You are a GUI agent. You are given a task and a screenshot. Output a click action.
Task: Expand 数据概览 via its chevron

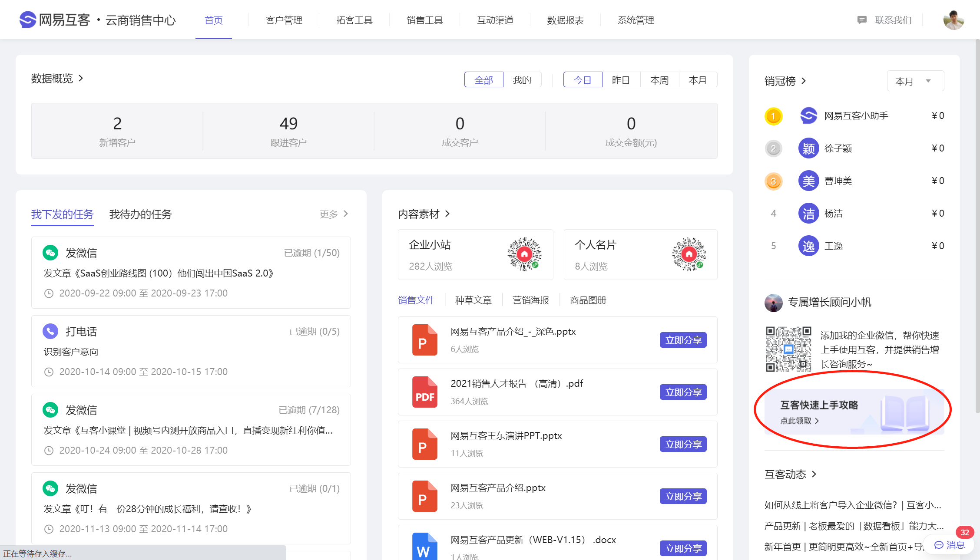tap(81, 78)
